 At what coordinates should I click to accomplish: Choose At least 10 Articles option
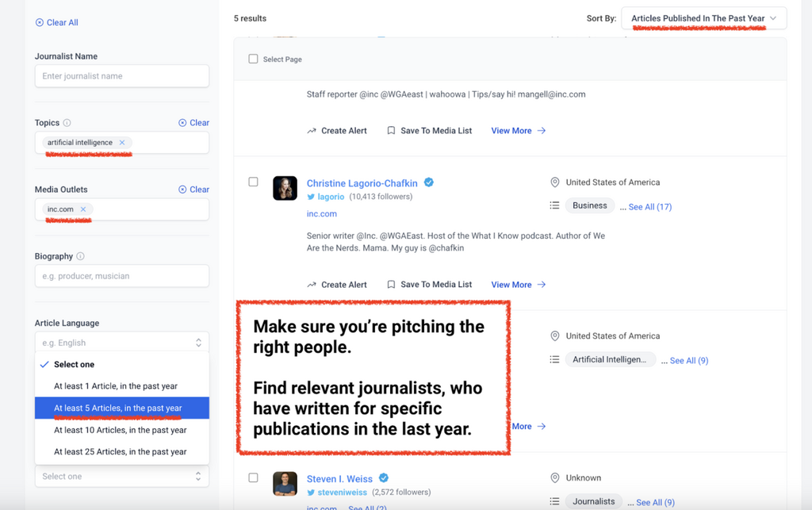pos(121,430)
